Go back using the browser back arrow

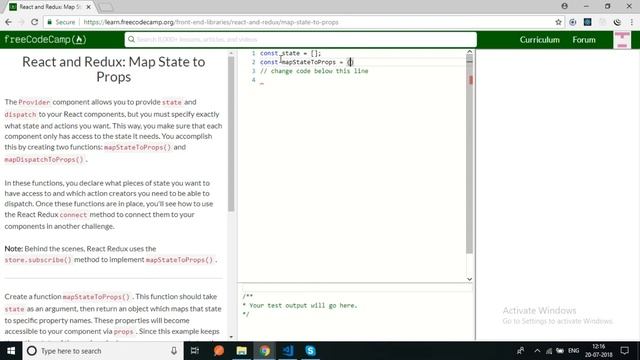click(x=8, y=22)
